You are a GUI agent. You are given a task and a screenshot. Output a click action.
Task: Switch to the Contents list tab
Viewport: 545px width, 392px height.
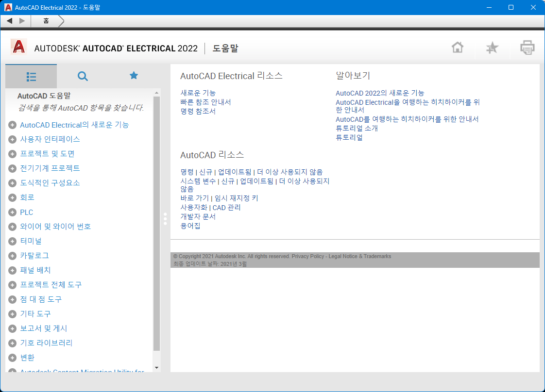pos(31,76)
